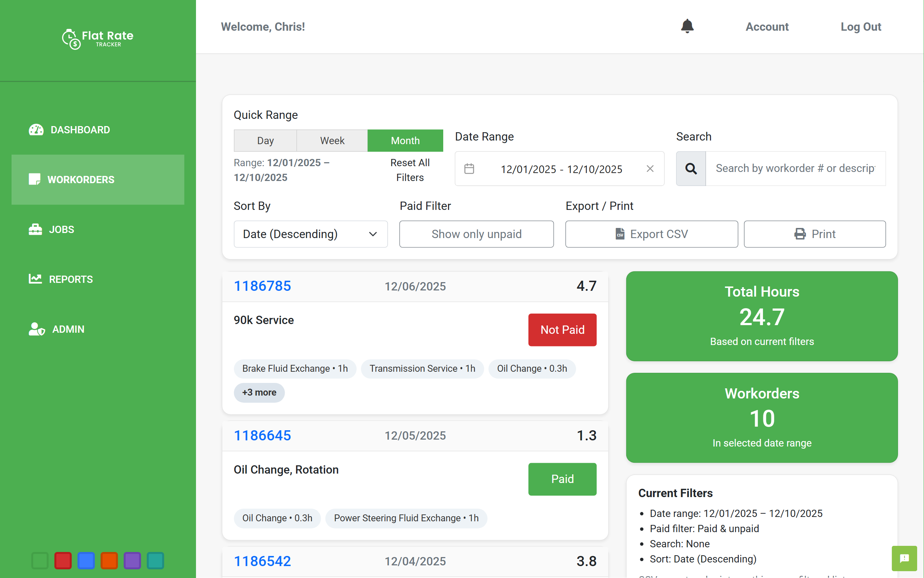Open workorder 1186542
Viewport: 924px width, 578px height.
click(x=262, y=561)
